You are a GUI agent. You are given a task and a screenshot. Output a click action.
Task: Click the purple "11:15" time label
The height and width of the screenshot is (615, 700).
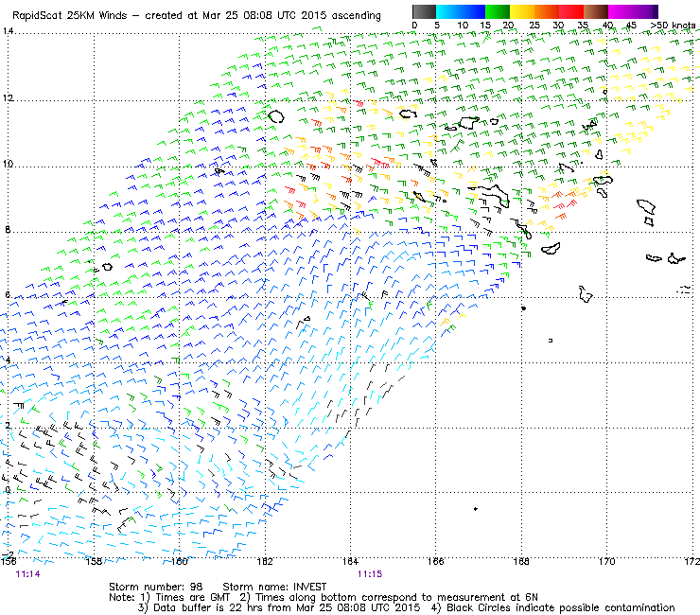pyautogui.click(x=370, y=574)
